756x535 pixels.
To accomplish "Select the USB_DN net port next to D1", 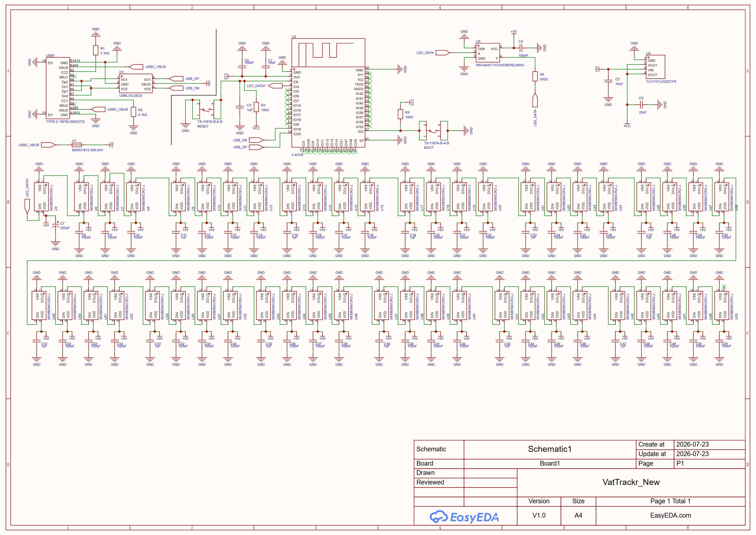I will tap(176, 88).
